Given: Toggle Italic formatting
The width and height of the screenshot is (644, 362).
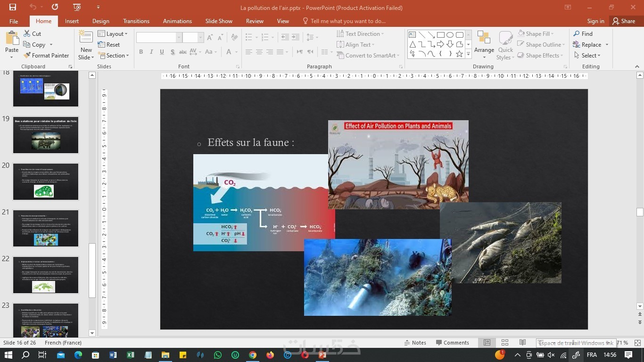Looking at the screenshot, I should pyautogui.click(x=151, y=52).
